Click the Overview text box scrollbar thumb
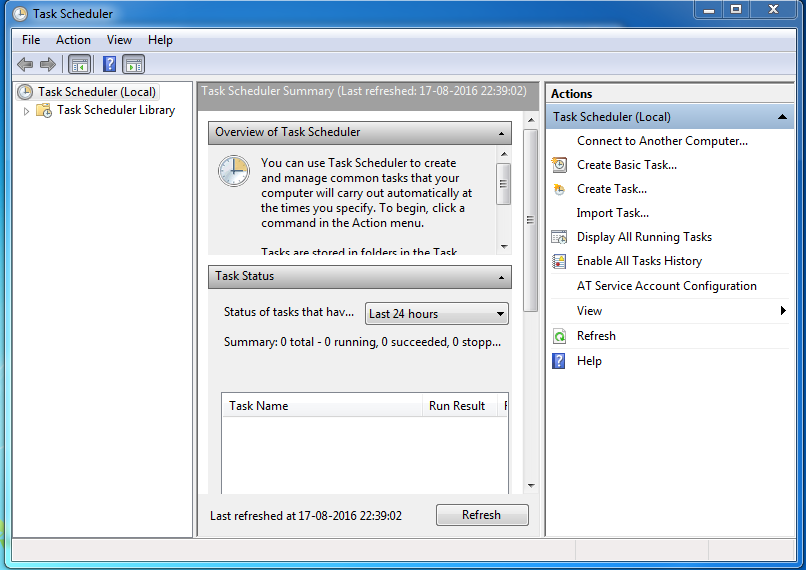The image size is (806, 570). pos(503,184)
